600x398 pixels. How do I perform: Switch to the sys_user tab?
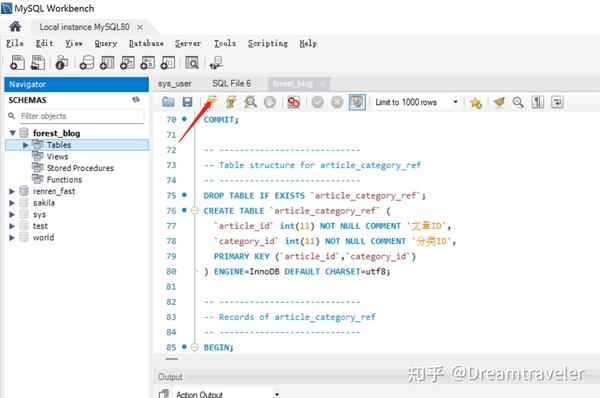click(x=174, y=84)
